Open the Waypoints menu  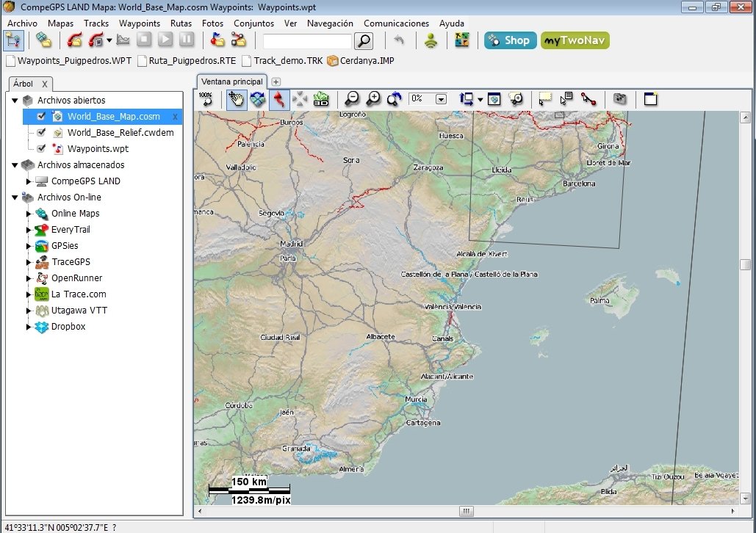(x=140, y=23)
